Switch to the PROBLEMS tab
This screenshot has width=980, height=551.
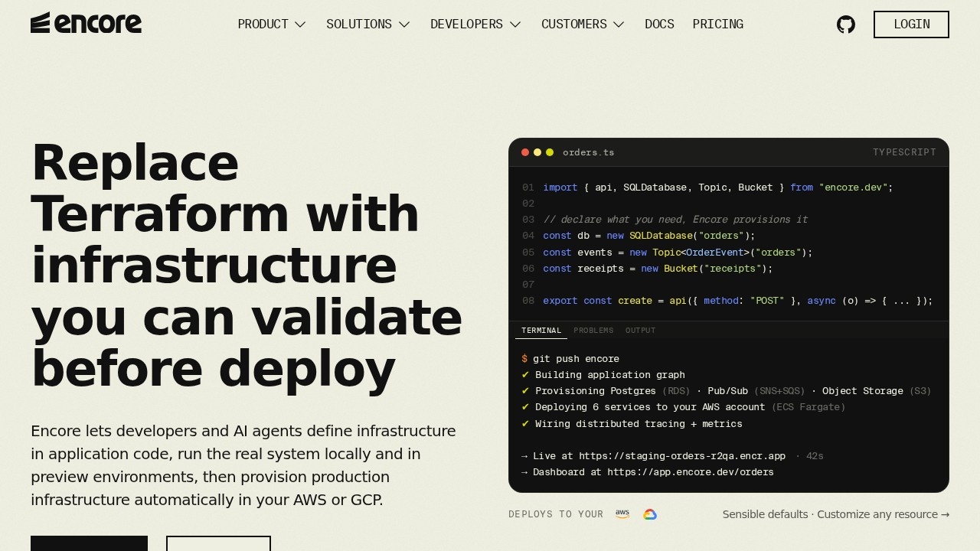tap(593, 331)
